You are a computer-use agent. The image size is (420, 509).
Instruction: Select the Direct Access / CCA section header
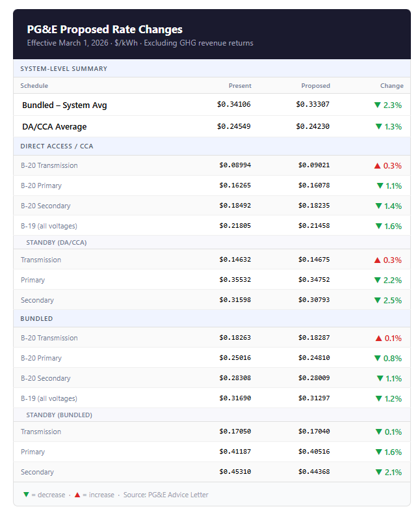57,146
